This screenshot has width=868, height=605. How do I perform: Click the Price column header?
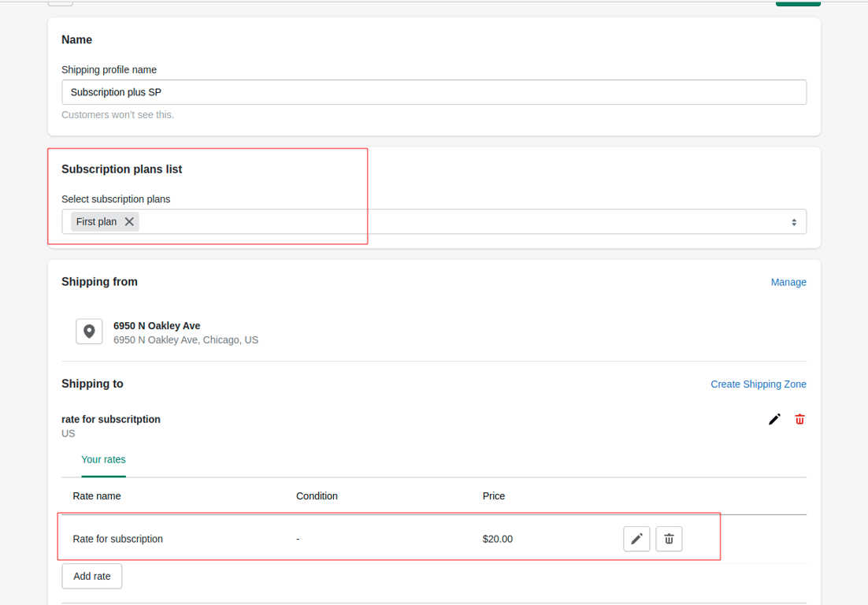point(494,496)
